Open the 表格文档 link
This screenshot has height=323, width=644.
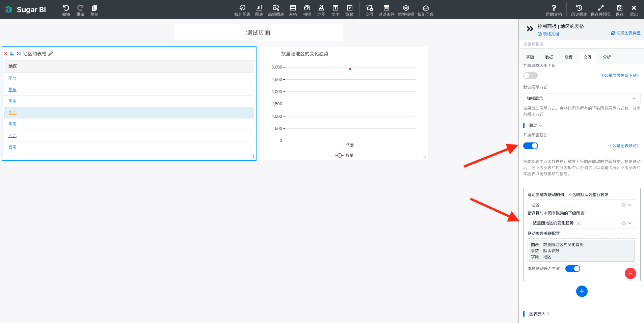(548, 34)
